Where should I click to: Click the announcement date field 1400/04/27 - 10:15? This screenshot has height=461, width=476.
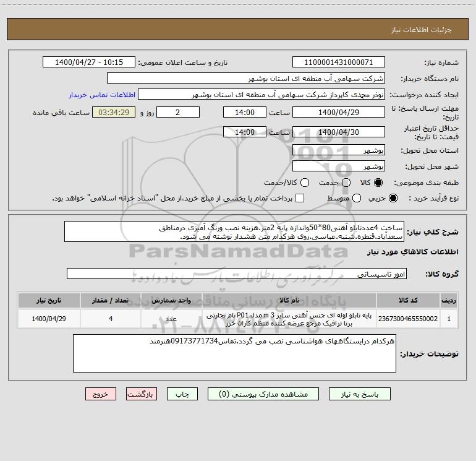click(x=89, y=62)
